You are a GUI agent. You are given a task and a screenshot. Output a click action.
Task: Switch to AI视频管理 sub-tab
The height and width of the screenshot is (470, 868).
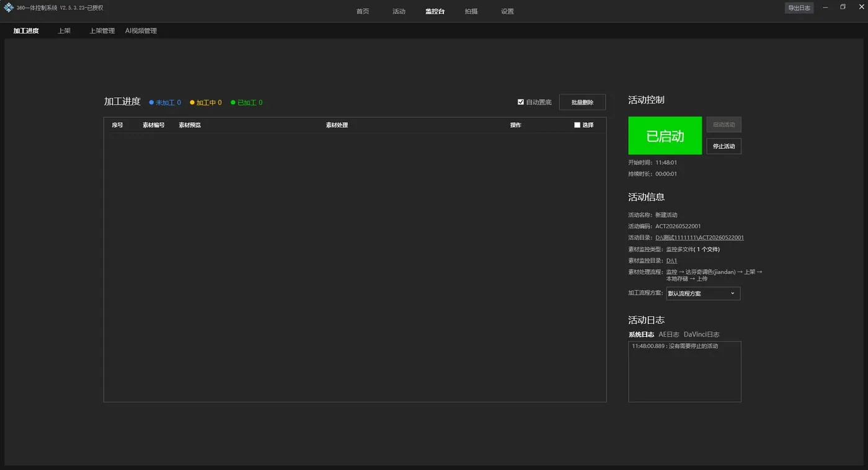(x=141, y=30)
